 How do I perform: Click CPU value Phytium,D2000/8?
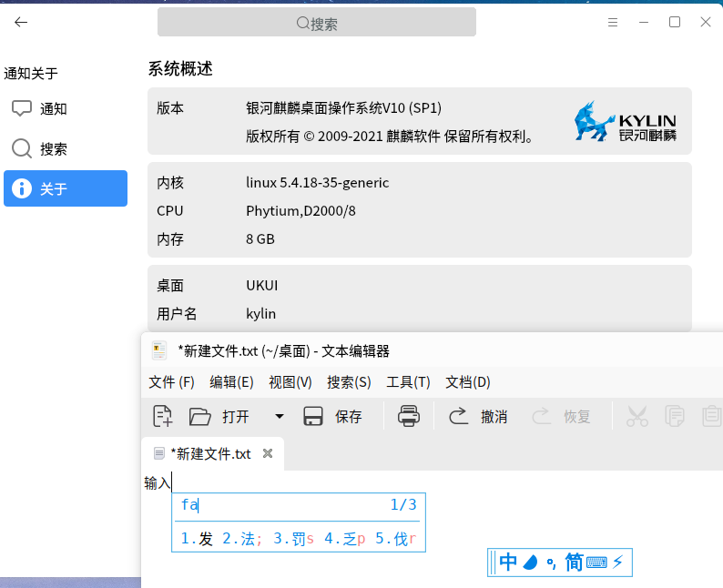pos(300,211)
